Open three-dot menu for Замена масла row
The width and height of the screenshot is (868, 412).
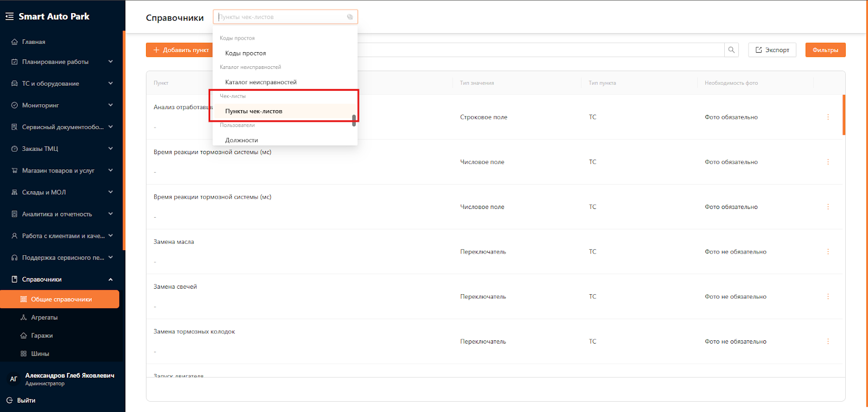point(828,252)
